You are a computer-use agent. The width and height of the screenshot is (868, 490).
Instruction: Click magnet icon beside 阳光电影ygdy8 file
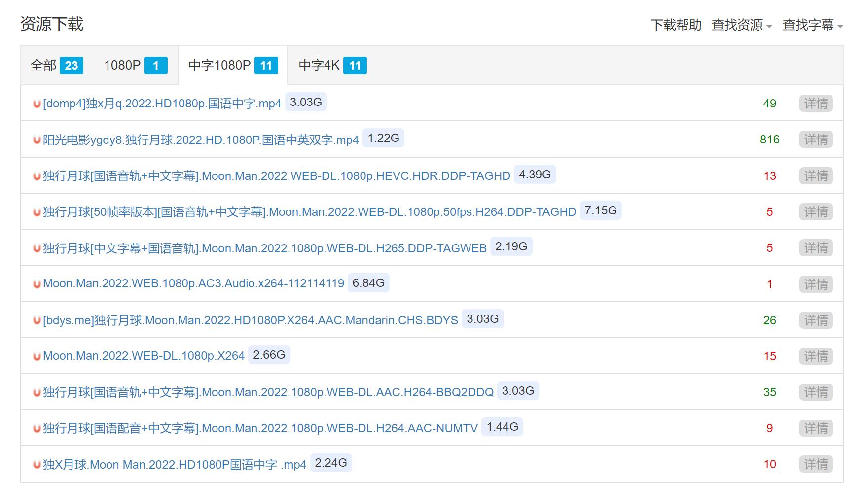tap(36, 140)
